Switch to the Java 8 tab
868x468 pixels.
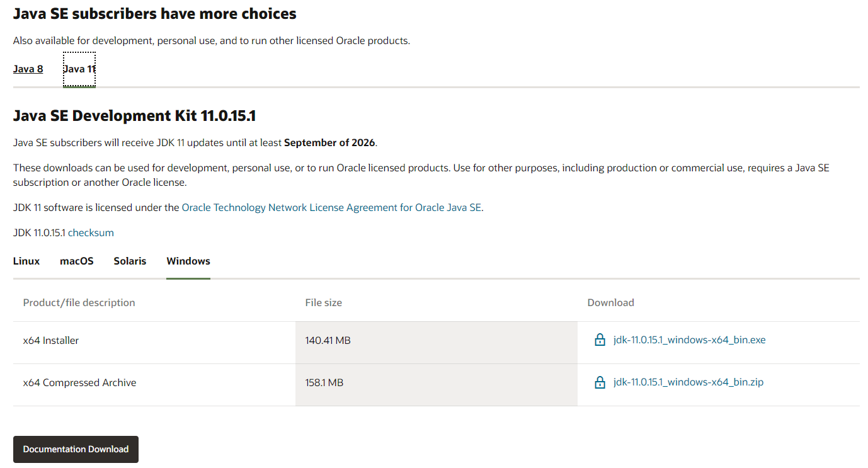click(x=28, y=69)
